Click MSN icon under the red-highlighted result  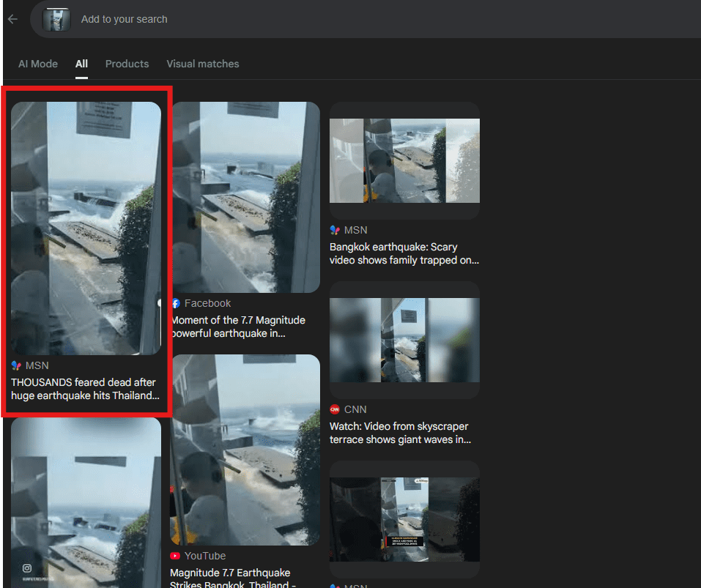[x=16, y=365]
